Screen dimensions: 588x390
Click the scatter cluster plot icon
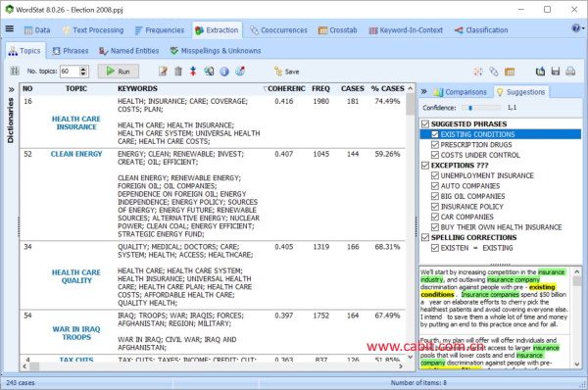pyautogui.click(x=478, y=72)
